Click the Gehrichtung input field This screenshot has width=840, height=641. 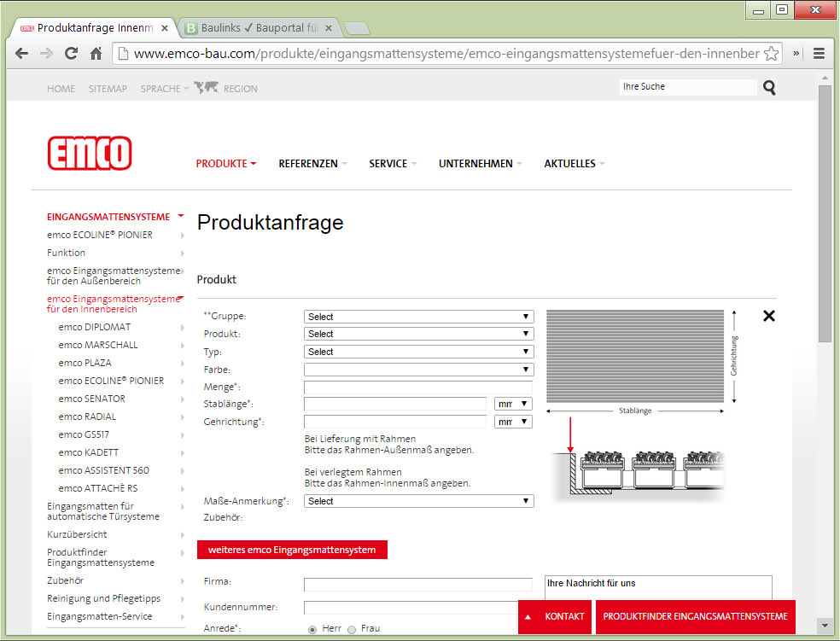(395, 422)
